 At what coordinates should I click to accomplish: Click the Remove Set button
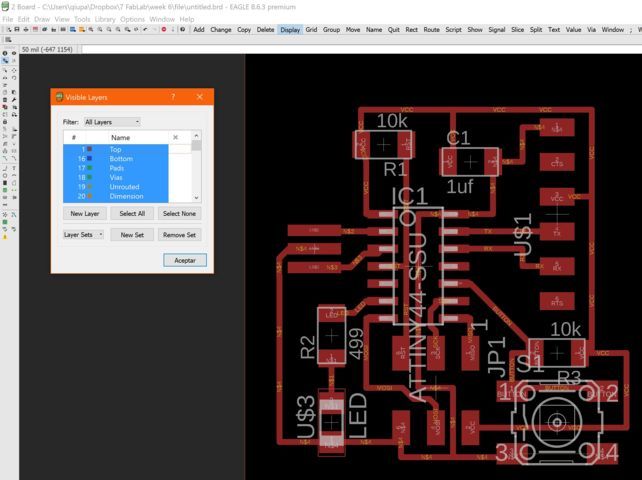point(179,235)
